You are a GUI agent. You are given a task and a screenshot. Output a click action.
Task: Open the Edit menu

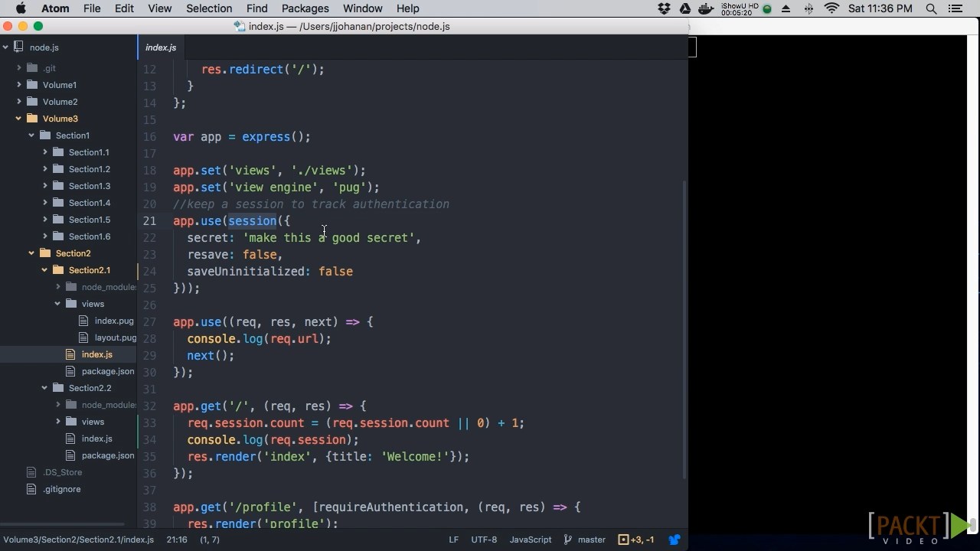click(124, 8)
